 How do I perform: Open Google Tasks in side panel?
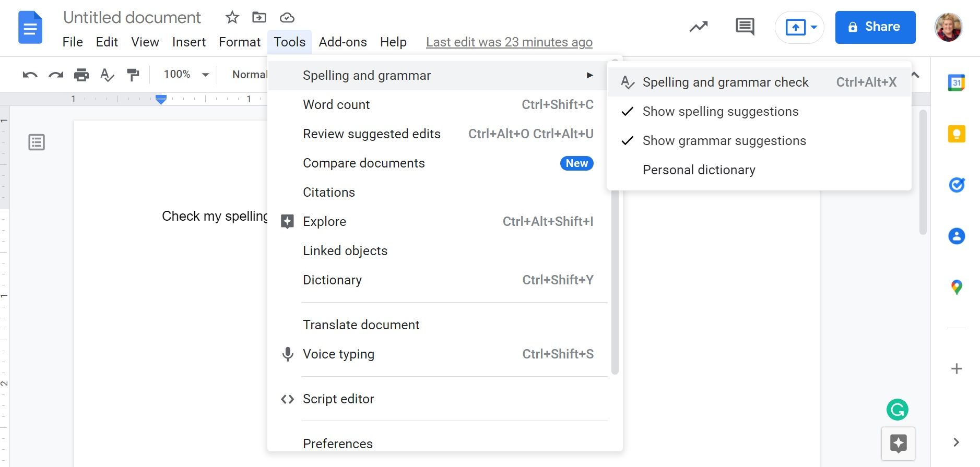957,185
